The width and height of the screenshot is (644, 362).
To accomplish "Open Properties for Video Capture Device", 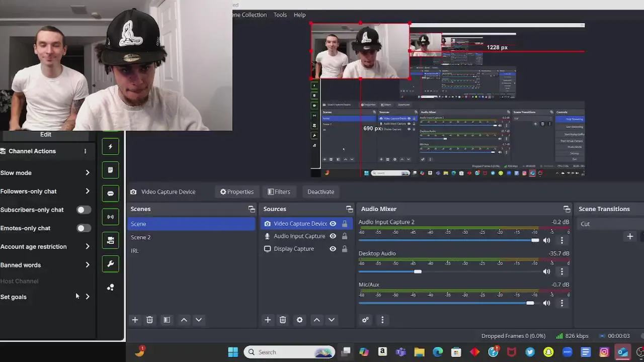I will pos(236,192).
